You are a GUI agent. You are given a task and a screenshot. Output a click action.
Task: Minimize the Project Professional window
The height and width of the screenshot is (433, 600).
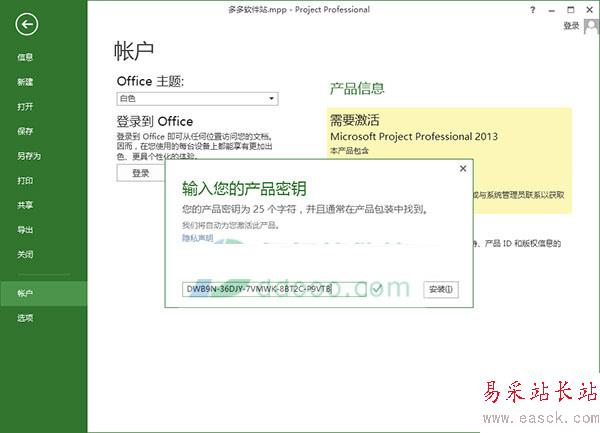551,10
